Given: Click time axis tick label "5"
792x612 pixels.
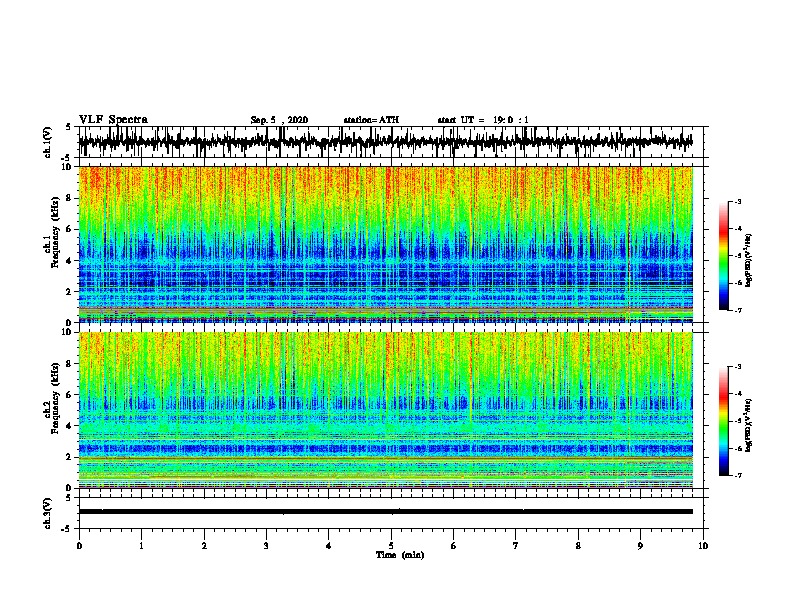Looking at the screenshot, I should coord(391,546).
